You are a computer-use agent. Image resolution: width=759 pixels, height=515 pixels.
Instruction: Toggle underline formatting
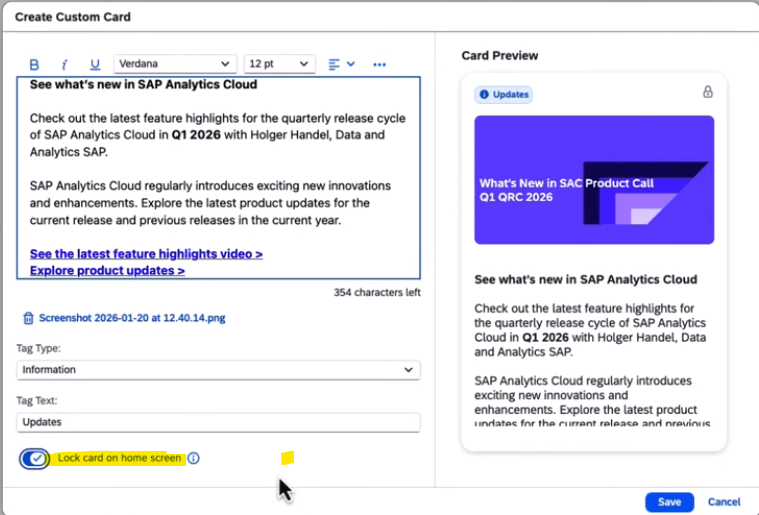pos(95,64)
